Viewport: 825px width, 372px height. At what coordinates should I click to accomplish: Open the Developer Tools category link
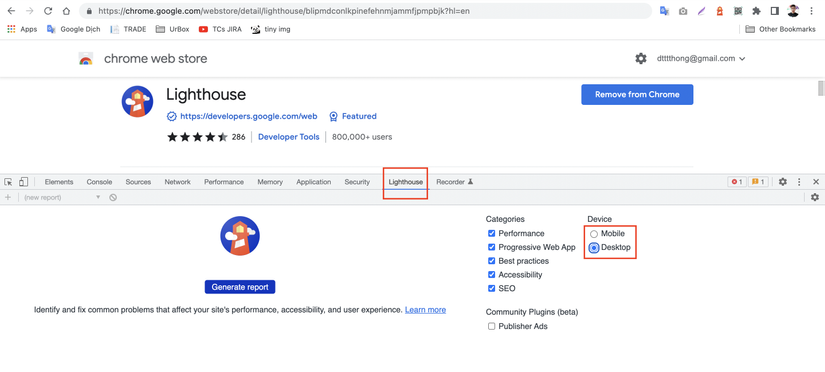tap(288, 137)
